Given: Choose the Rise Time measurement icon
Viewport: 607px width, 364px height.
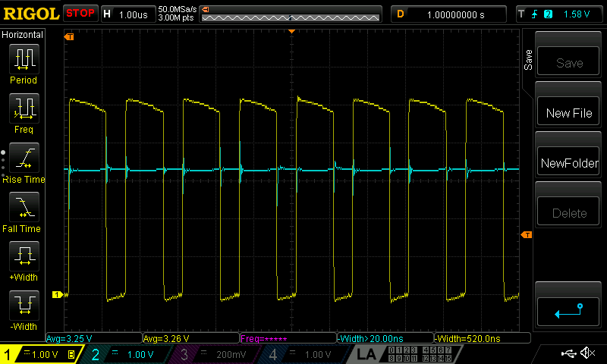Looking at the screenshot, I should (24, 159).
